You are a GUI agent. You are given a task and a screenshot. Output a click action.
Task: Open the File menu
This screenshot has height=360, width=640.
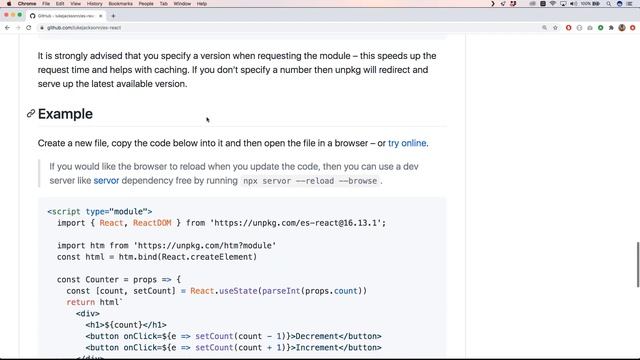46,4
